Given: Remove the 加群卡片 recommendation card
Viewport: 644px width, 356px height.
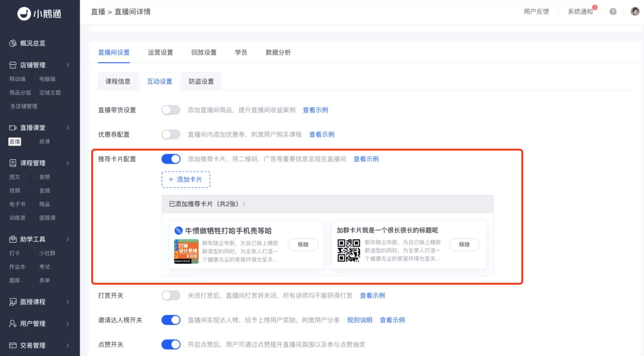Looking at the screenshot, I should tap(464, 244).
